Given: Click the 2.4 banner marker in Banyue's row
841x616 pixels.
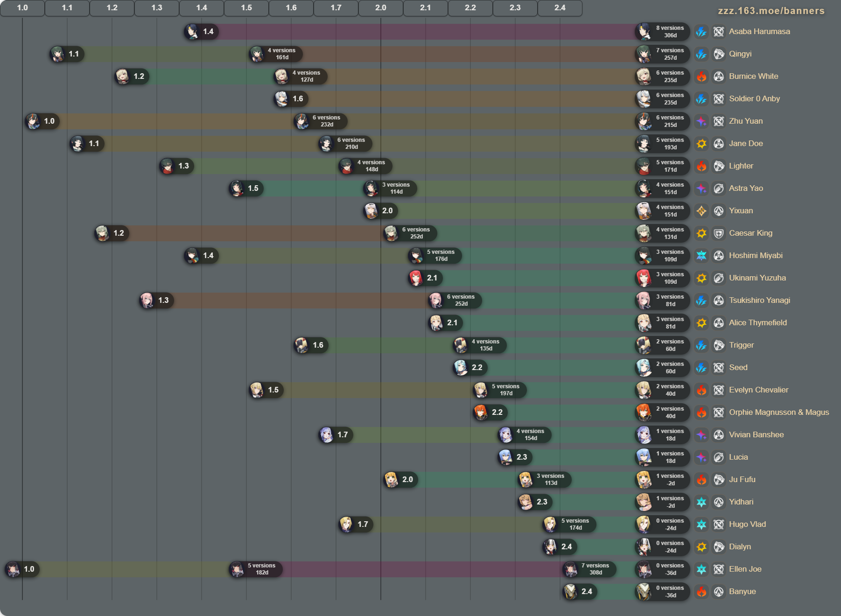Looking at the screenshot, I should point(580,592).
